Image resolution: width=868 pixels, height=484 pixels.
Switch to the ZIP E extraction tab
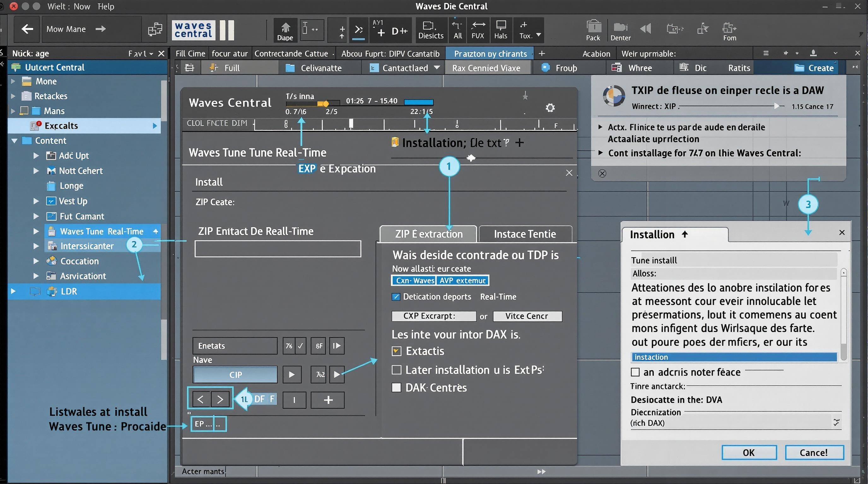pos(428,234)
